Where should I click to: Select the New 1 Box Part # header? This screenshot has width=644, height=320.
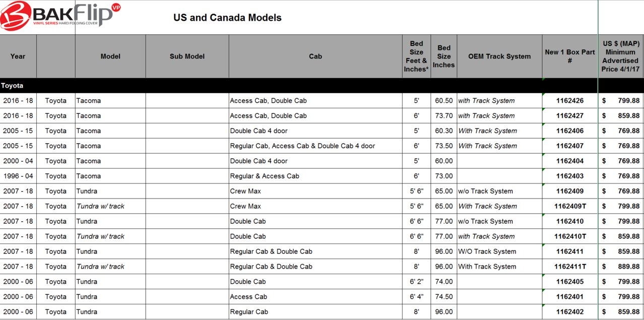[570, 56]
